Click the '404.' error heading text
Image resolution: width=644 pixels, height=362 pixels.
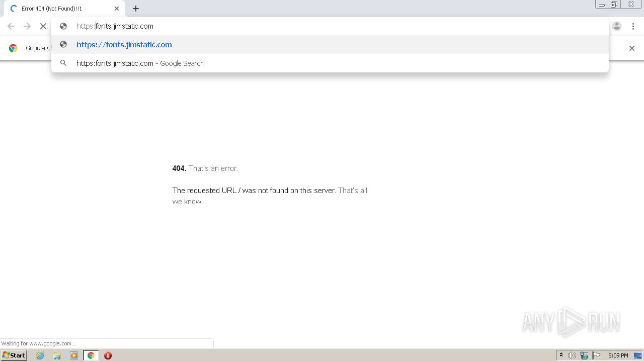tap(179, 168)
